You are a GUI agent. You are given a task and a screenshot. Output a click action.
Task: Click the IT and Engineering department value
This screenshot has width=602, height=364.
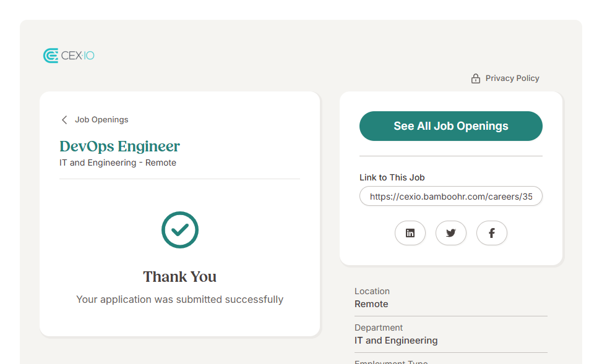(x=396, y=341)
